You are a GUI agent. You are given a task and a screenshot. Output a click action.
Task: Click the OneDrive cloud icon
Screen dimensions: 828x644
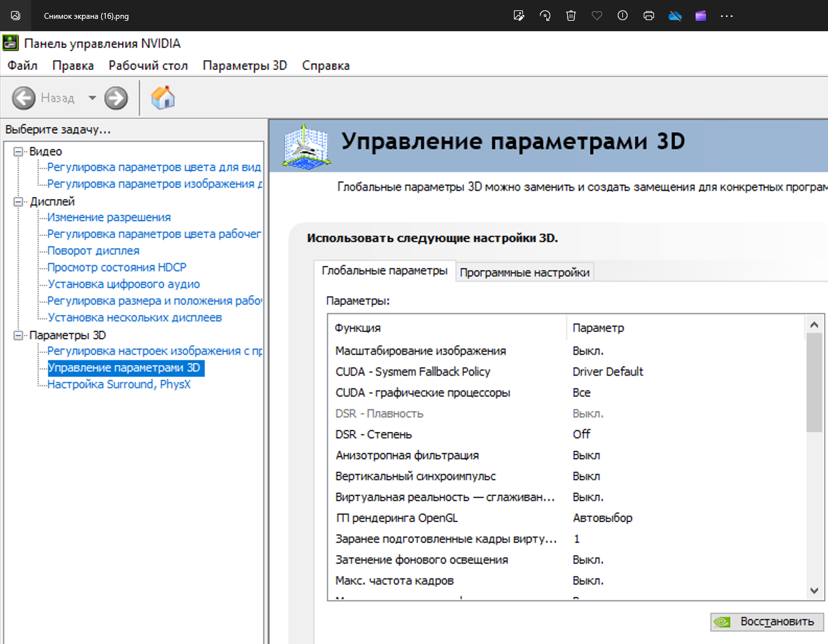point(675,16)
